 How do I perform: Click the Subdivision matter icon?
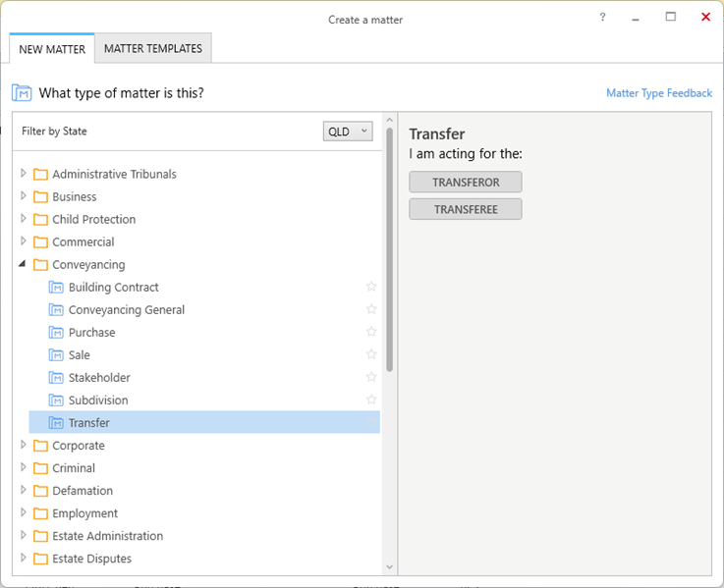pos(56,401)
